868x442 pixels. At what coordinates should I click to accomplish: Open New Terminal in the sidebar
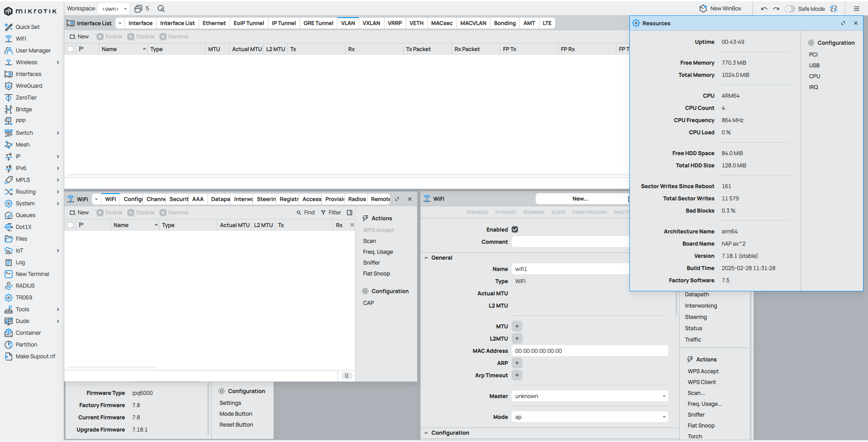click(32, 274)
